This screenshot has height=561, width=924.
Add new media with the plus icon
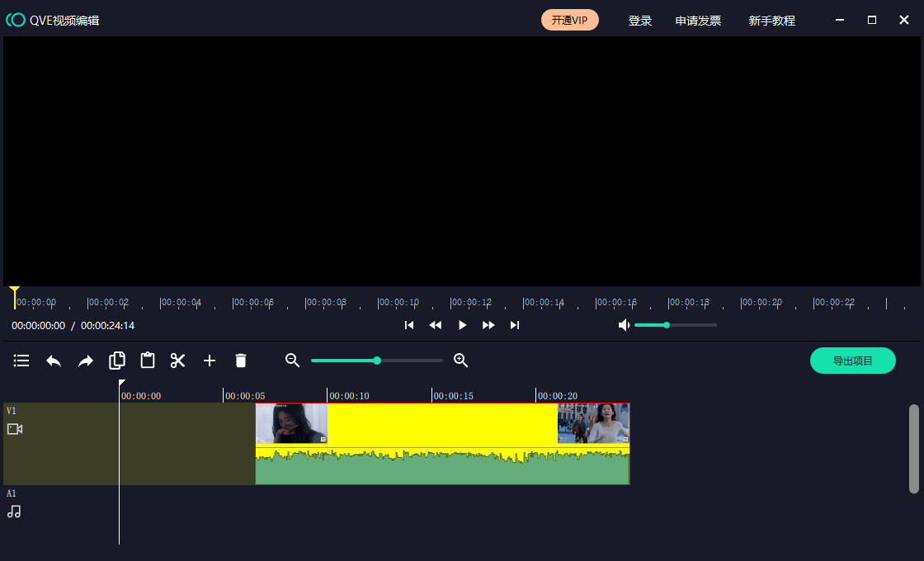(210, 361)
